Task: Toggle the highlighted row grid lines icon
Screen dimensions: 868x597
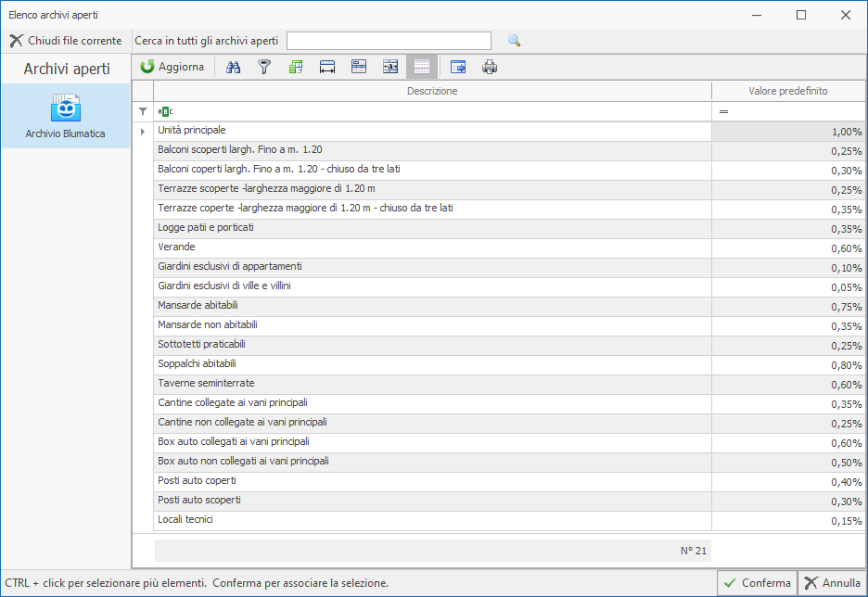Action: pos(422,68)
